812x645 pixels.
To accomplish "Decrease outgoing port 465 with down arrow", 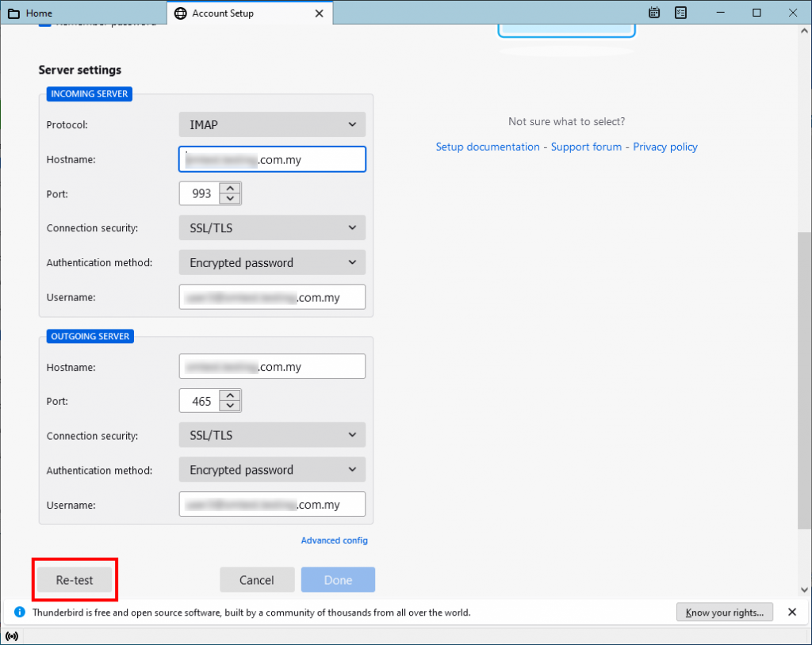I will pos(230,406).
